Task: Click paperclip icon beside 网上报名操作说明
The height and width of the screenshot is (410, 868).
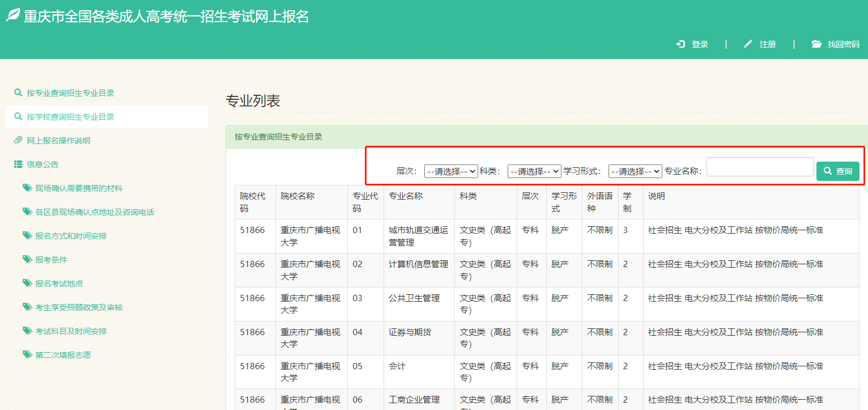Action: coord(18,140)
